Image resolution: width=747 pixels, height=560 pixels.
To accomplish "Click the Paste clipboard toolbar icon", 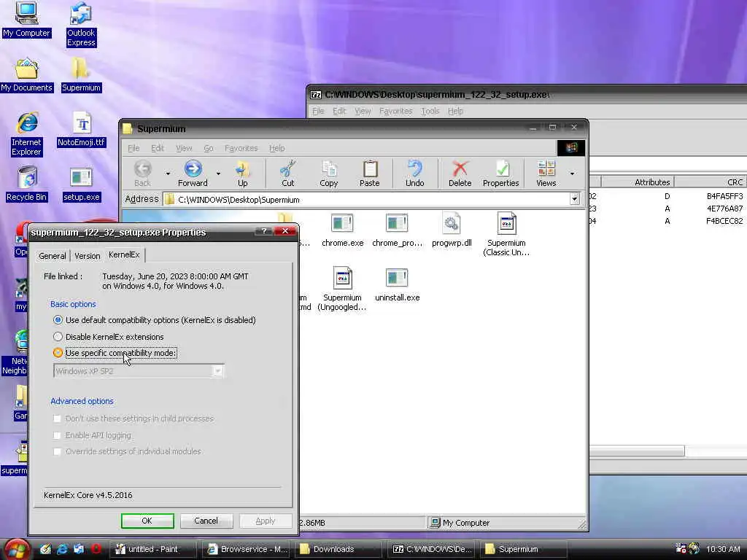I will tap(370, 174).
